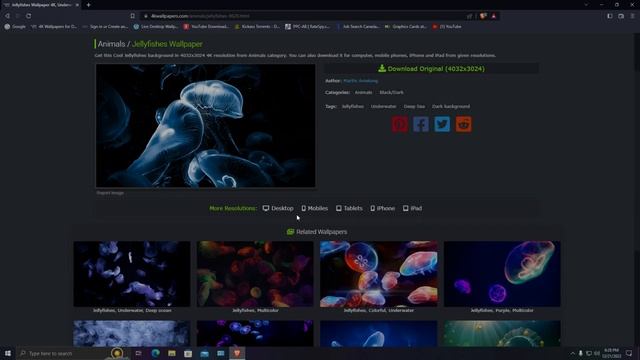Open the Brave Shields lion icon

click(x=483, y=16)
